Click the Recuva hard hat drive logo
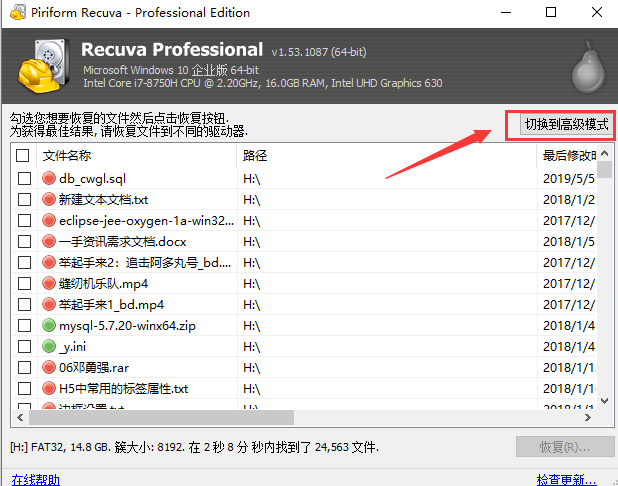The height and width of the screenshot is (486, 618). [x=43, y=65]
